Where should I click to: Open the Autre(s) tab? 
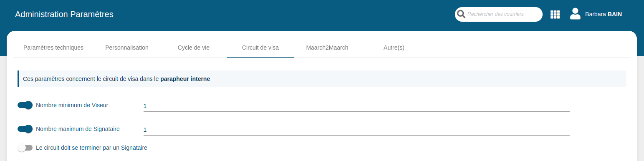[394, 48]
